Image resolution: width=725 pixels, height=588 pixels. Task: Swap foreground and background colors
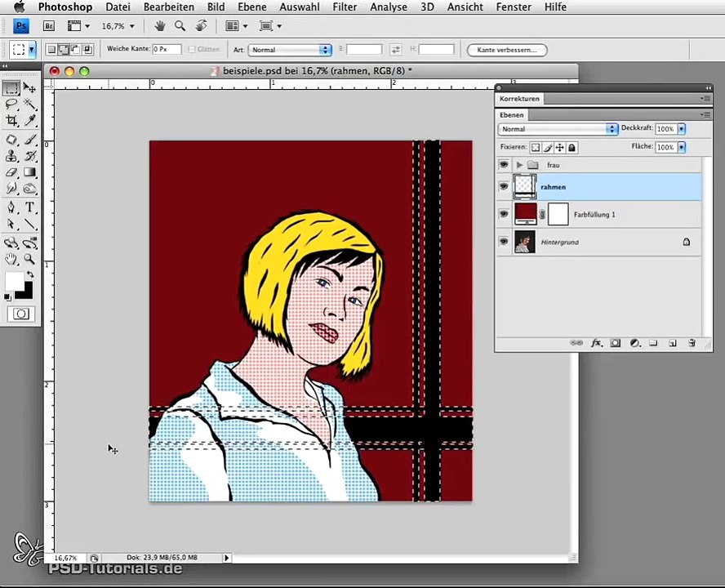pyautogui.click(x=30, y=274)
